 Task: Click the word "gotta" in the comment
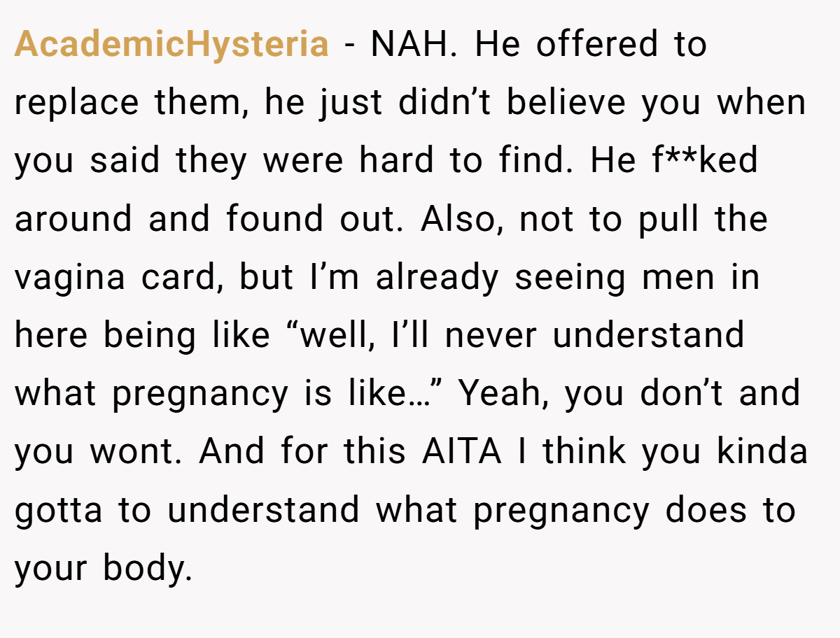(x=58, y=510)
